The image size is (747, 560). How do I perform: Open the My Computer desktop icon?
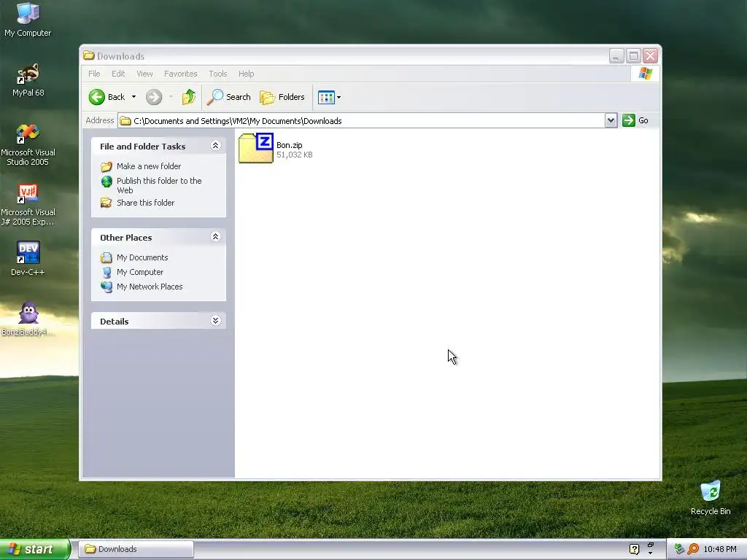(x=28, y=20)
